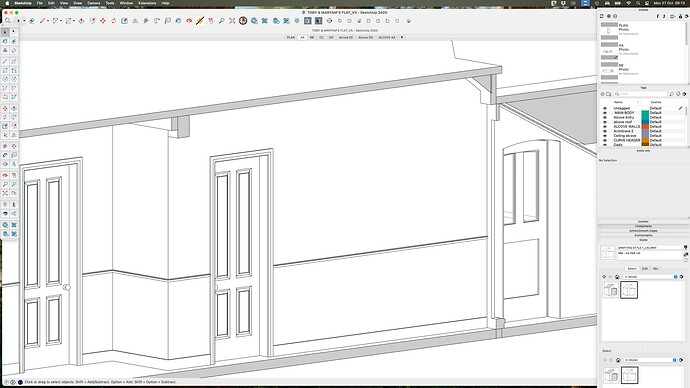Hide the Architrave 2 tag
Screen dimensions: 690x388
[605, 131]
